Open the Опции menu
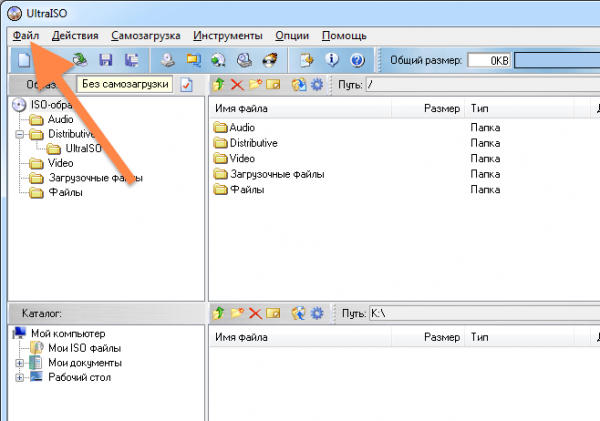Screen dimensions: 600x421 coord(292,36)
